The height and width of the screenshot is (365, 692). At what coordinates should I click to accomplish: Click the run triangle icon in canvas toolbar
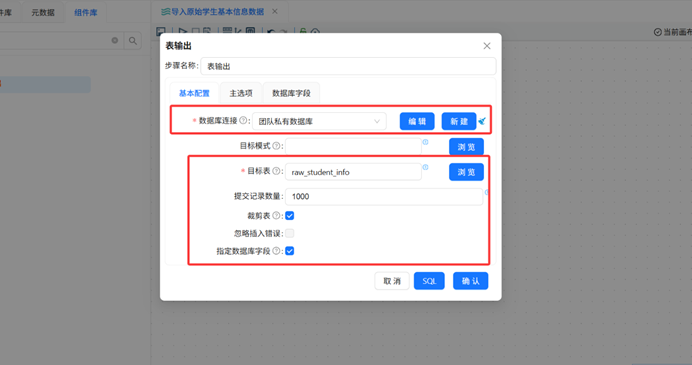182,31
